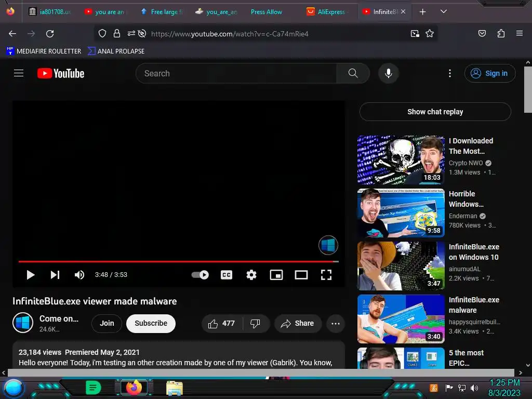Screen dimensions: 532x399
Task: Switch to 'you are an' YouTube tab
Action: pyautogui.click(x=105, y=11)
